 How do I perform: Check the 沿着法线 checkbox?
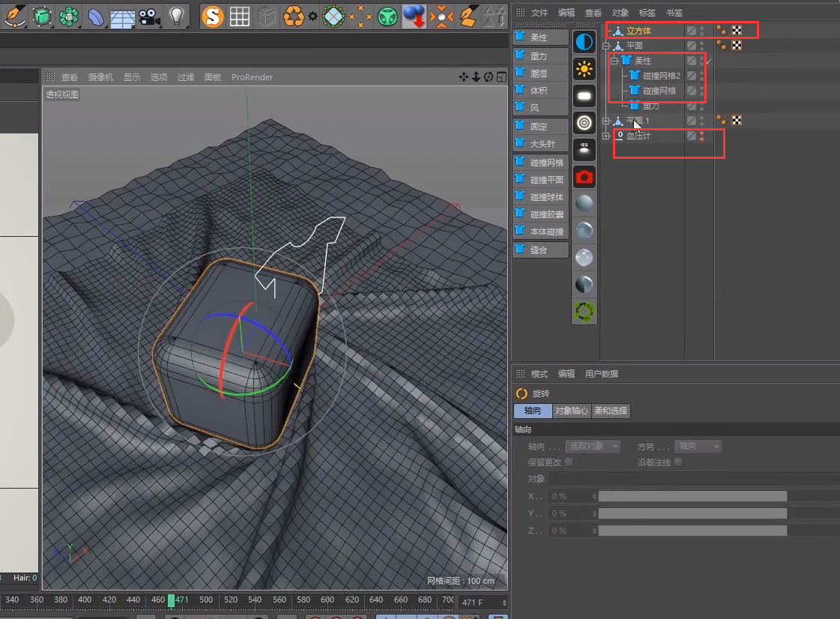[x=679, y=462]
